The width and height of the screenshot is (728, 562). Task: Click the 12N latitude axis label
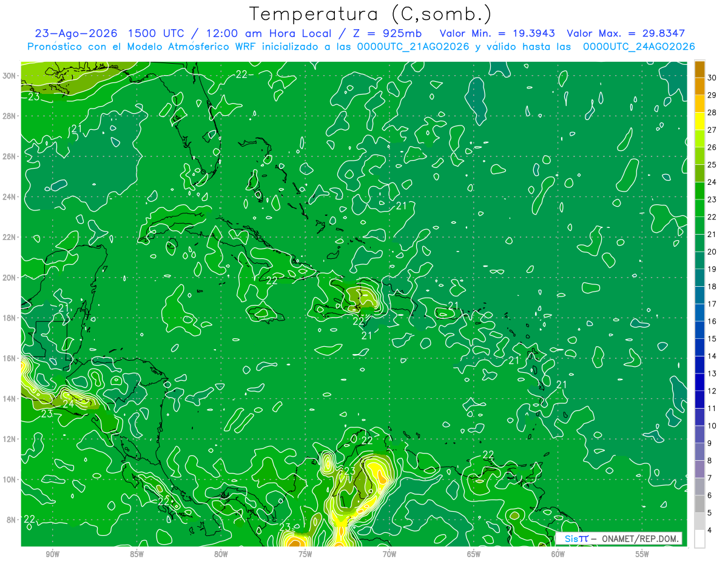(x=10, y=439)
